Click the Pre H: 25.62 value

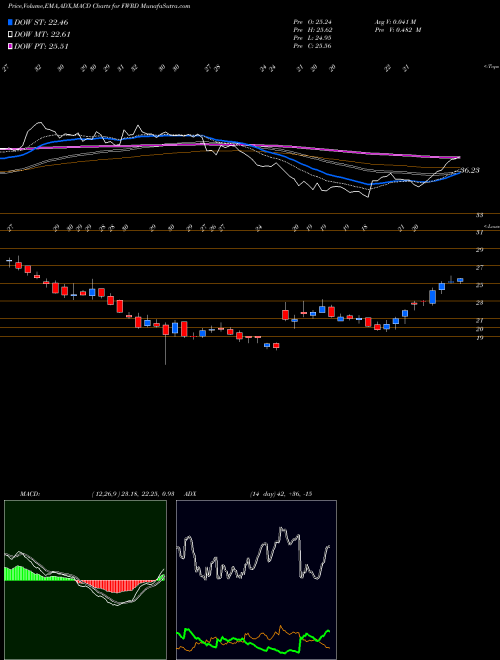coord(313,30)
